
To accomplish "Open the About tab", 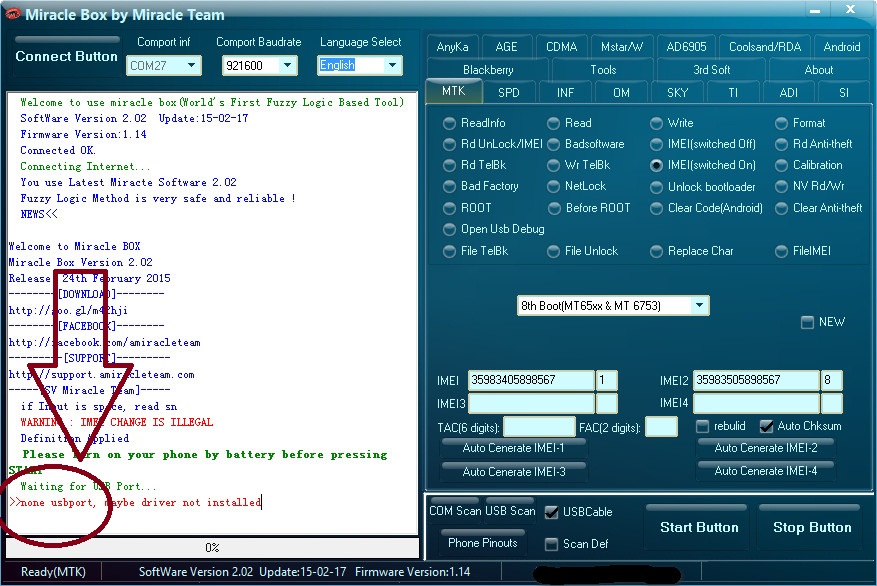I will [819, 69].
